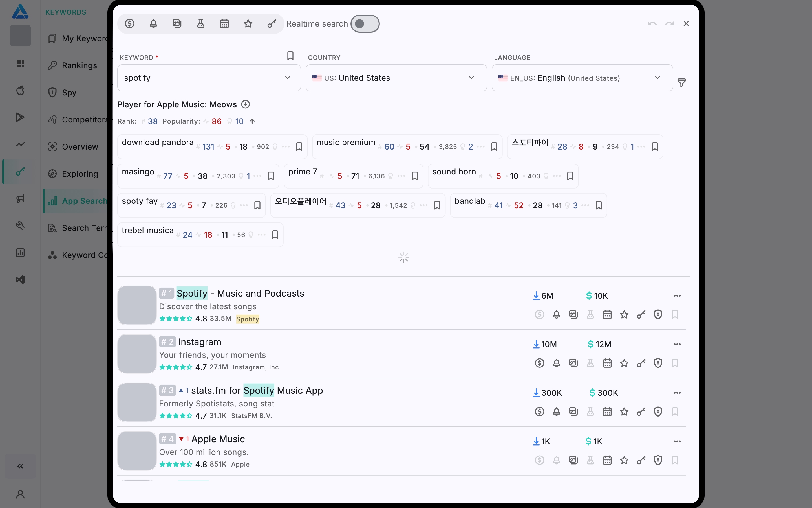Click the key keywords icon in top toolbar
This screenshot has height=508, width=812.
tap(272, 23)
